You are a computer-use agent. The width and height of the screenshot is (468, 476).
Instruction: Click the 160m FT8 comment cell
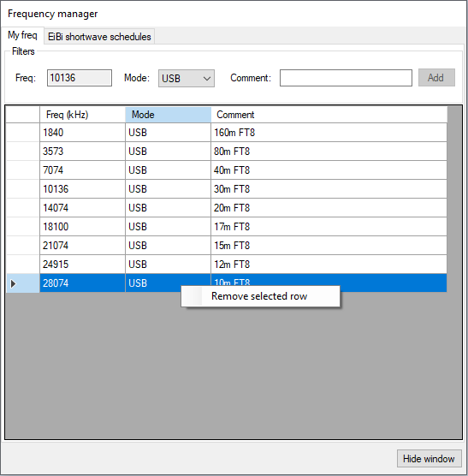click(x=329, y=133)
